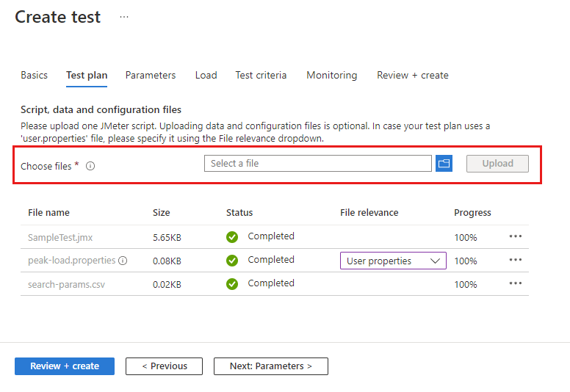Click the Progress column header
Image resolution: width=570 pixels, height=392 pixels.
pyautogui.click(x=472, y=213)
